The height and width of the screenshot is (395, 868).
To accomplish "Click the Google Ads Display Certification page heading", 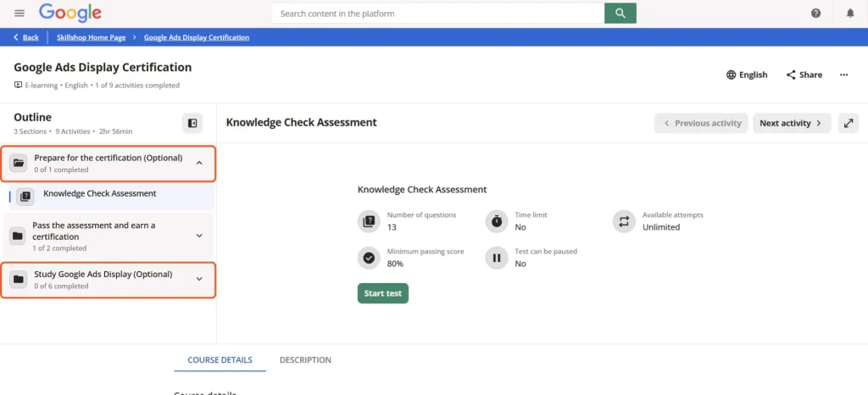I will [x=103, y=68].
